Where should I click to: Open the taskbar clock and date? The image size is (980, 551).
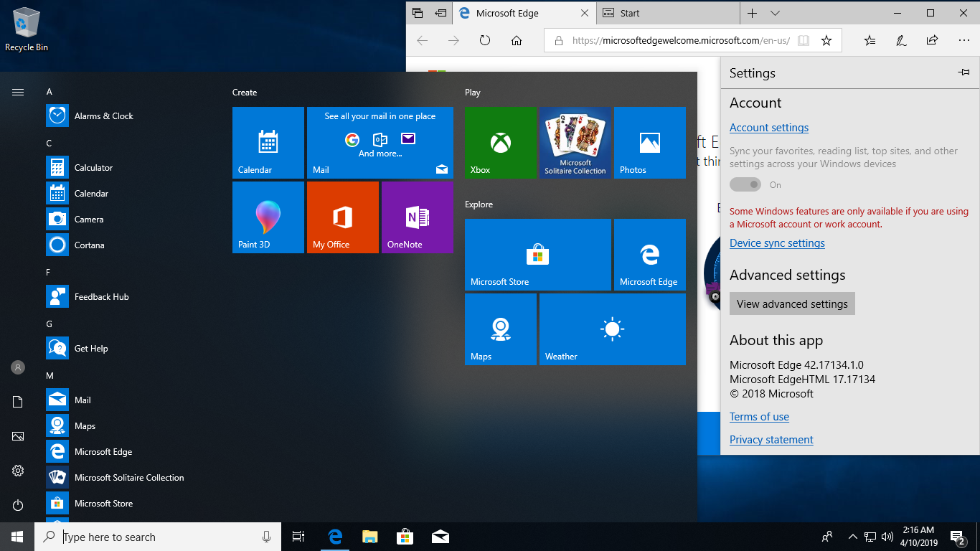[x=918, y=537]
